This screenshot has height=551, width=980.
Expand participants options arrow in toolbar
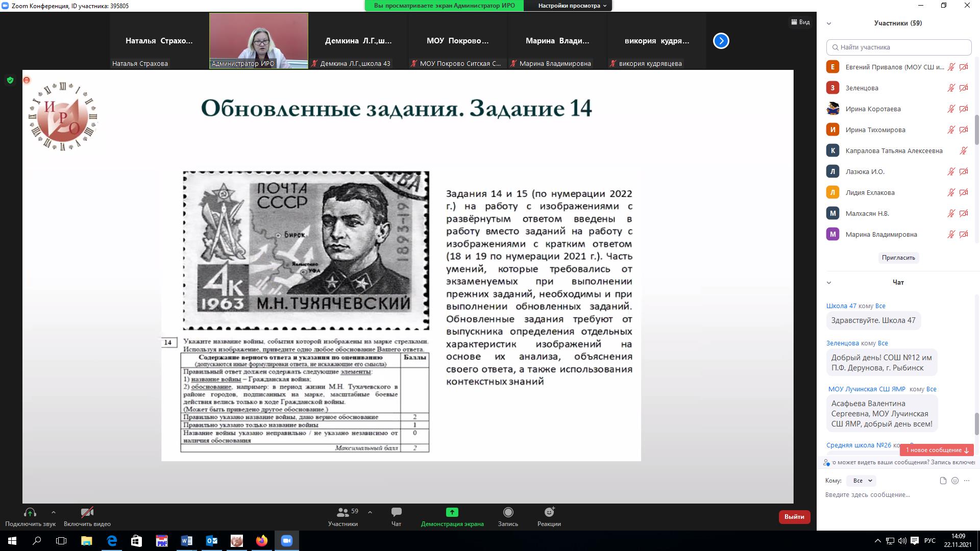[x=370, y=512]
